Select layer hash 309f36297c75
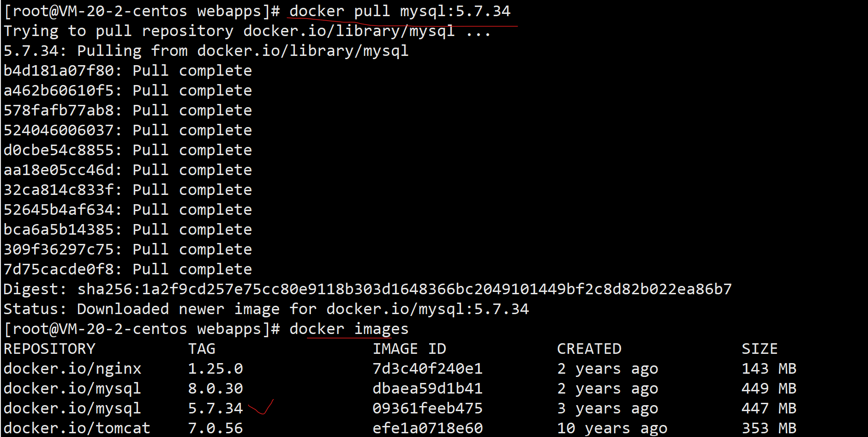Image resolution: width=868 pixels, height=437 pixels. (59, 249)
